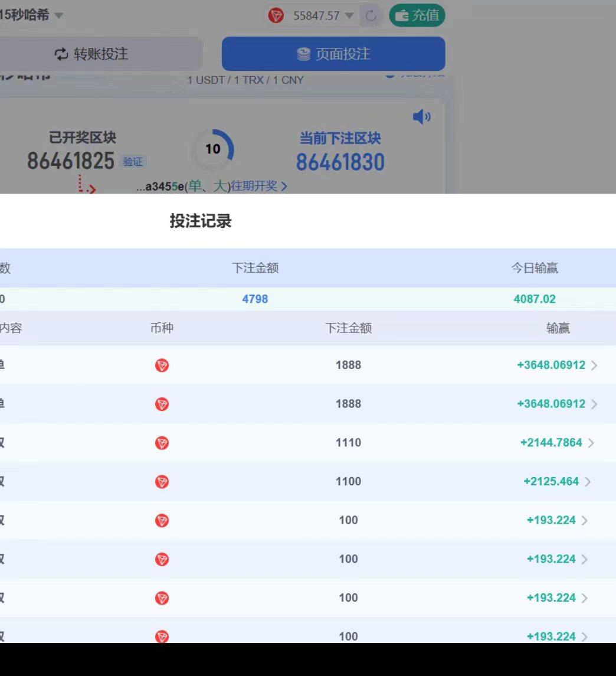Image resolution: width=616 pixels, height=676 pixels.
Task: Expand the +2144.7864 record details
Action: [591, 443]
